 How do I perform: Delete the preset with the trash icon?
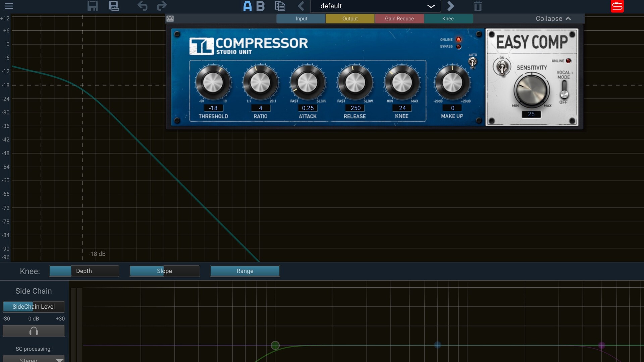[x=478, y=6]
